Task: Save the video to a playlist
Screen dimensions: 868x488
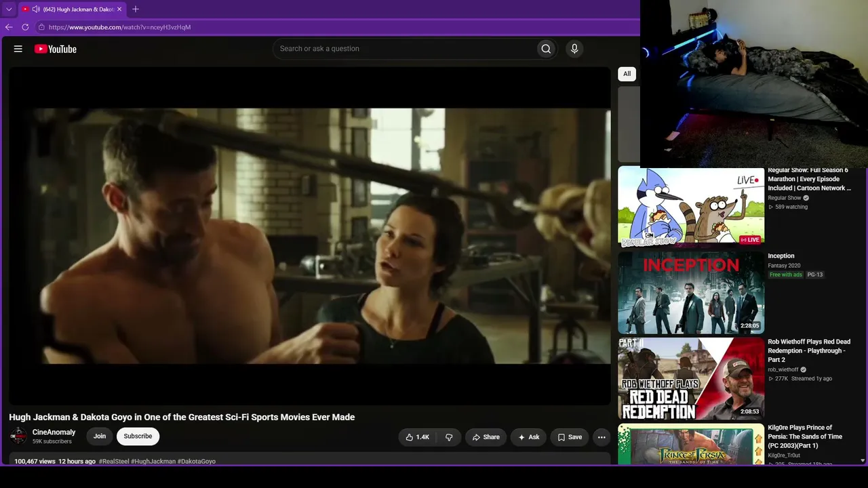Action: [570, 437]
